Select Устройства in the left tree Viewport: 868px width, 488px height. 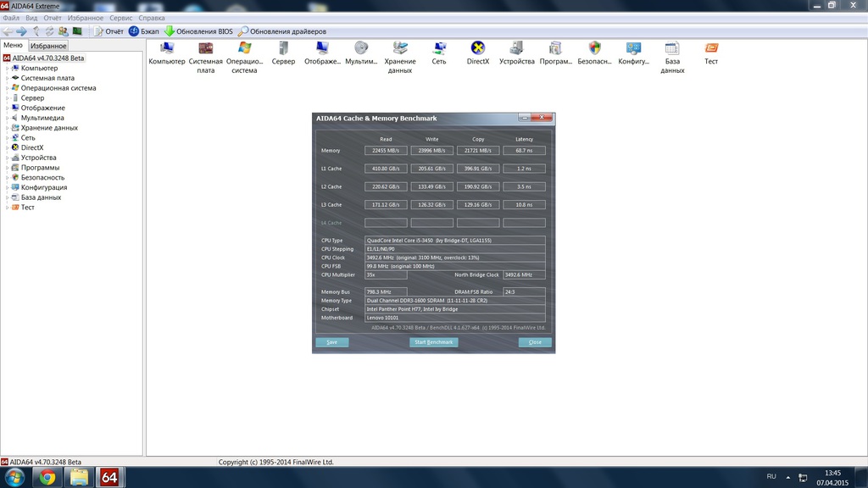pos(38,158)
